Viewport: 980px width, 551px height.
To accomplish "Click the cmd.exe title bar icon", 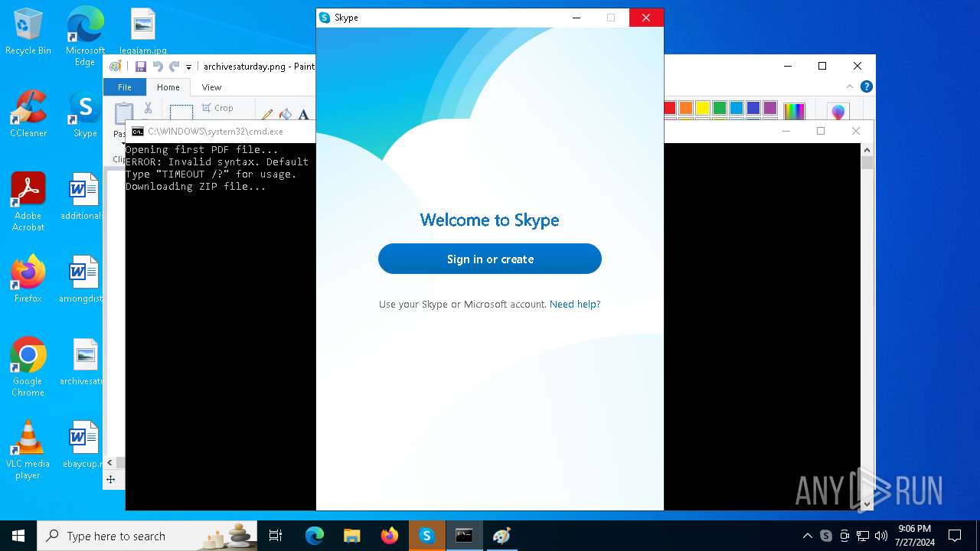I will coord(138,132).
